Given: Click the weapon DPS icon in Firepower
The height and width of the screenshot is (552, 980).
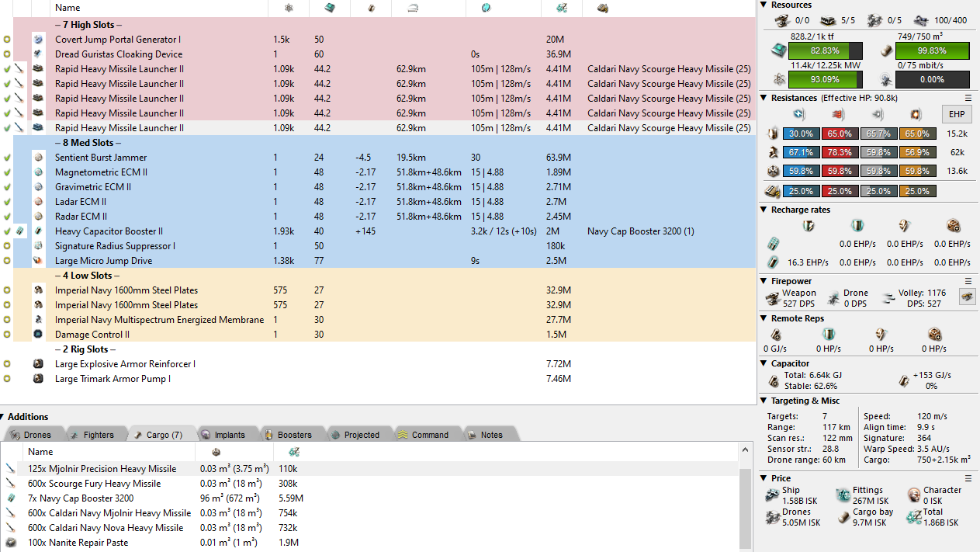Looking at the screenshot, I should coord(773,298).
